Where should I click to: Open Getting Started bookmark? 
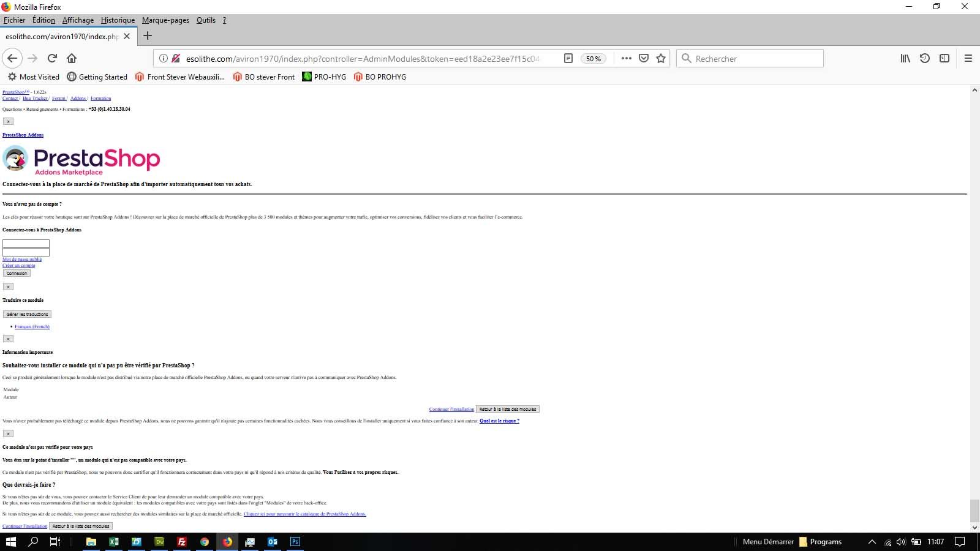coord(97,77)
